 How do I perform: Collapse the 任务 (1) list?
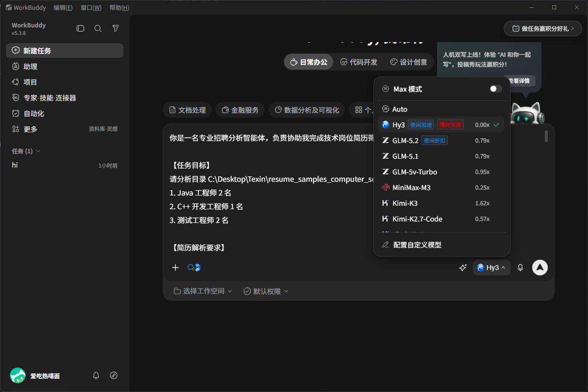pyautogui.click(x=26, y=151)
